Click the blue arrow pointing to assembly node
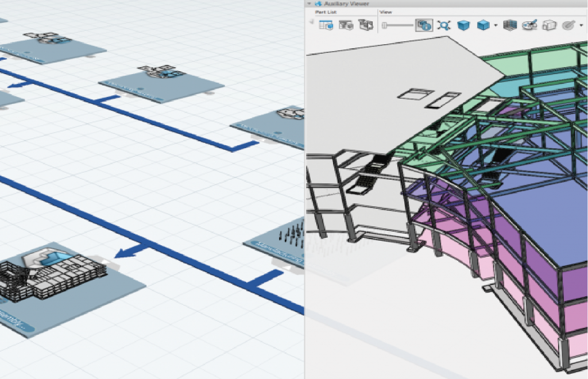588x379 pixels. 123,252
